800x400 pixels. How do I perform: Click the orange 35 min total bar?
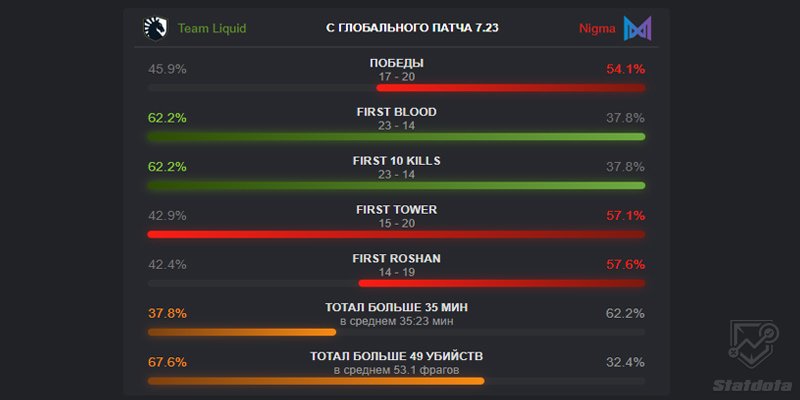(242, 332)
